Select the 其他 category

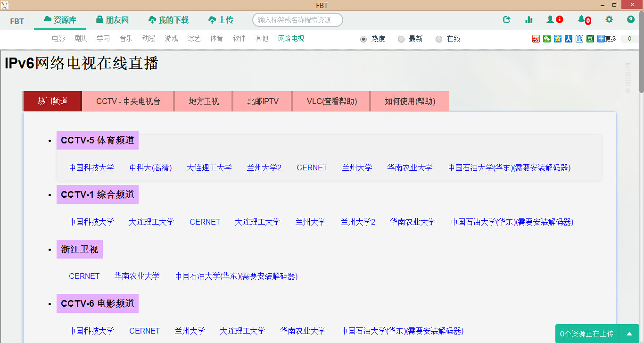pyautogui.click(x=262, y=39)
